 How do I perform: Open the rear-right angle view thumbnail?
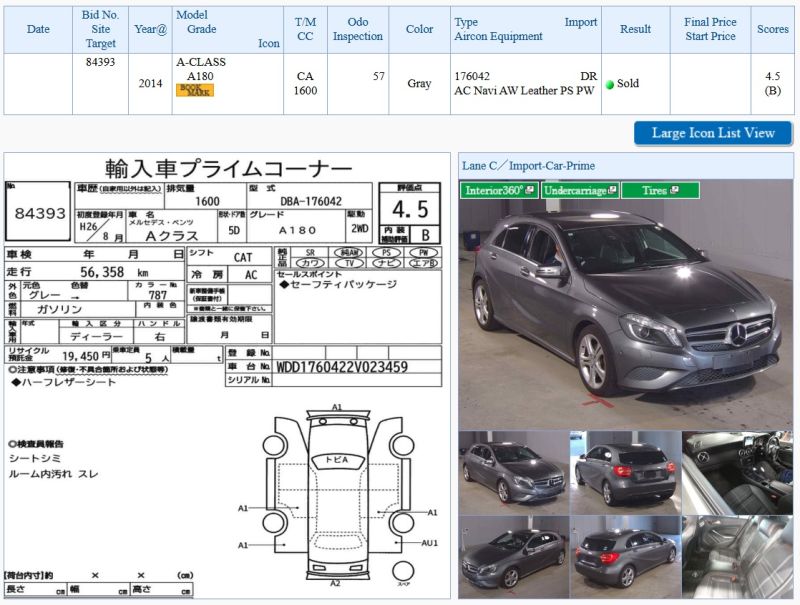pos(626,557)
